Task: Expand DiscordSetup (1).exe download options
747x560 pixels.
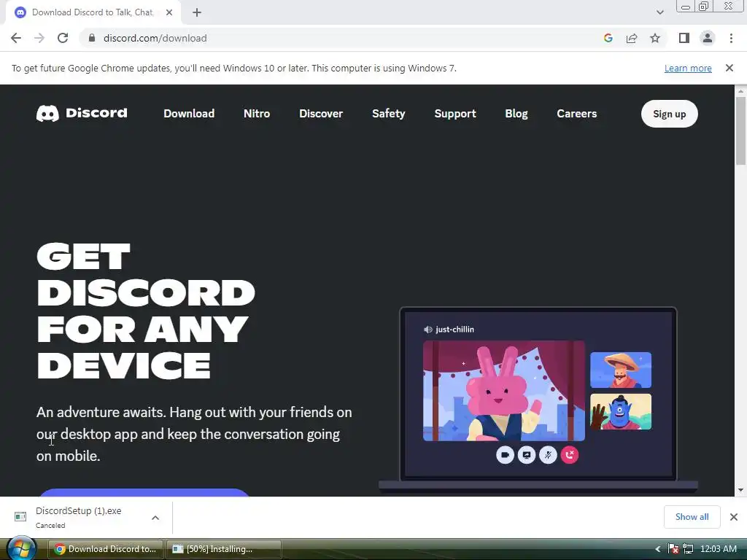Action: pyautogui.click(x=155, y=518)
